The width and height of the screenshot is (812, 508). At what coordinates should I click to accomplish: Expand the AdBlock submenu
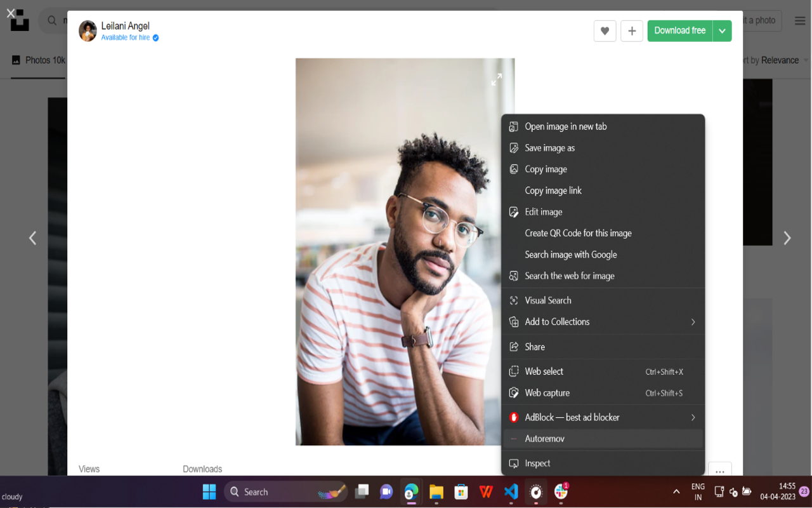(693, 417)
